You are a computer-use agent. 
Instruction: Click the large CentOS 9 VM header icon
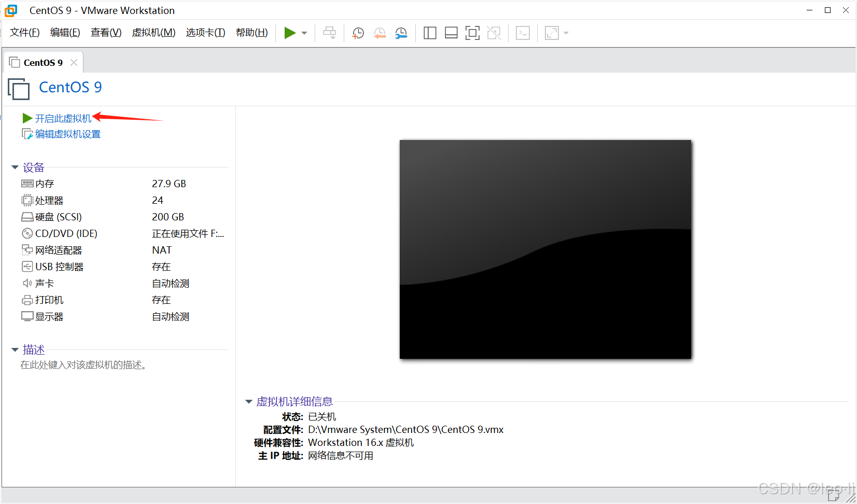(19, 89)
